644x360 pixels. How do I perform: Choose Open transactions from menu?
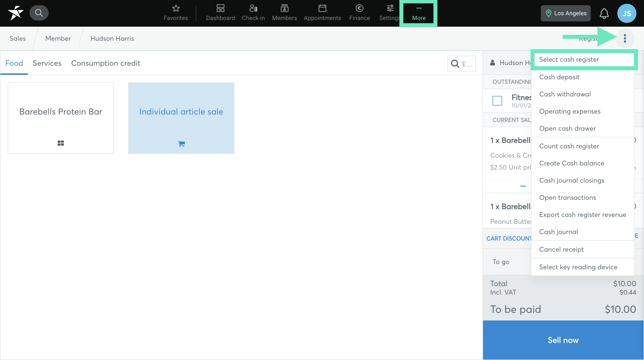[x=583, y=198]
